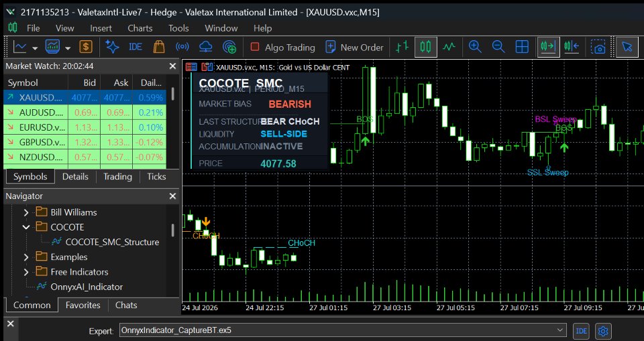The image size is (644, 341).
Task: Switch to Common tab in Navigator
Action: coord(32,305)
